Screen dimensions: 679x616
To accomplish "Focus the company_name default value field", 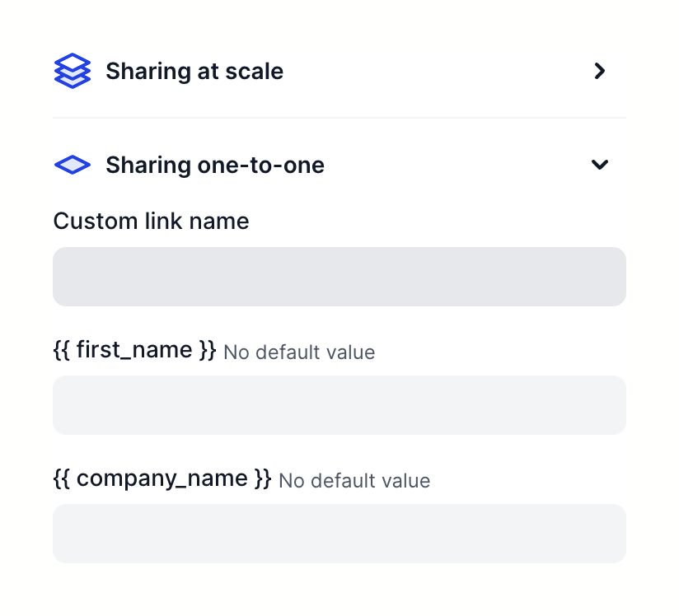I will pos(339,534).
